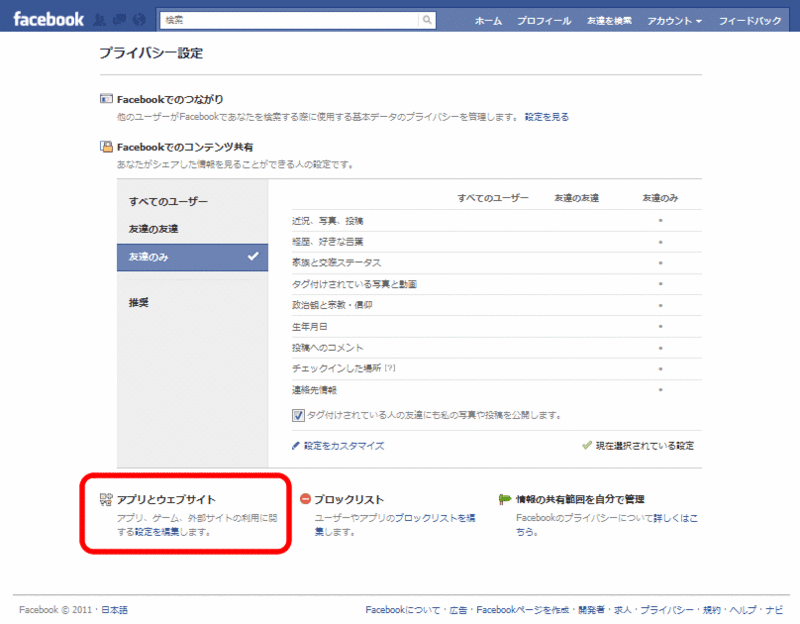This screenshot has width=800, height=624.
Task: Click the Facebookでのコンテンツ共有 heading
Action: 185,147
